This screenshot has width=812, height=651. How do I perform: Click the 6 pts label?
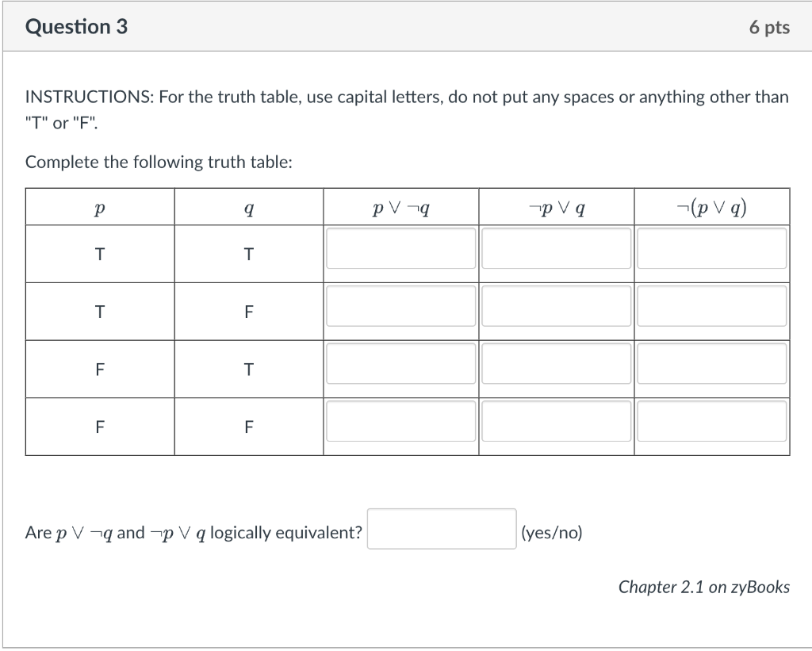click(x=769, y=27)
